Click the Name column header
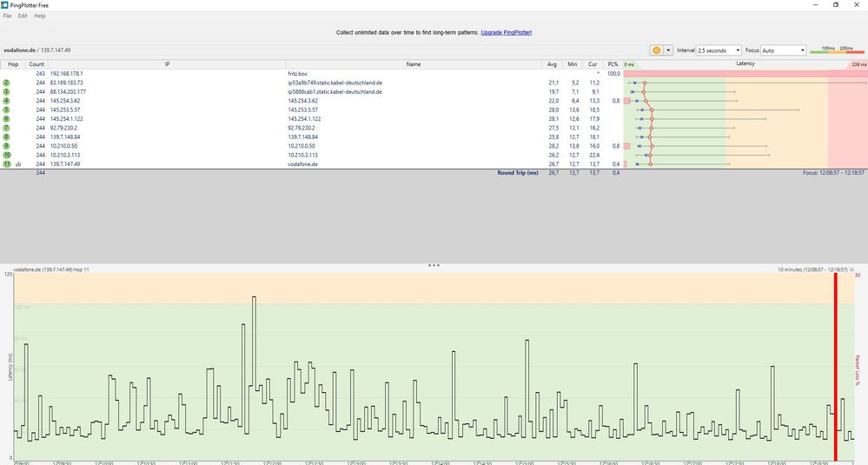This screenshot has width=868, height=465. pyautogui.click(x=414, y=64)
